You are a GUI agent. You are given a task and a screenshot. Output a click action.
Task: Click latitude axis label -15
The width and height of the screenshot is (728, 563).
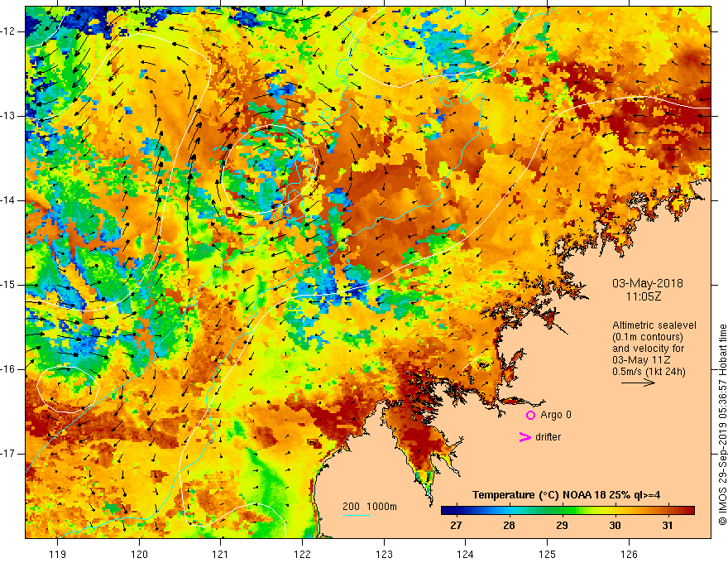9,285
